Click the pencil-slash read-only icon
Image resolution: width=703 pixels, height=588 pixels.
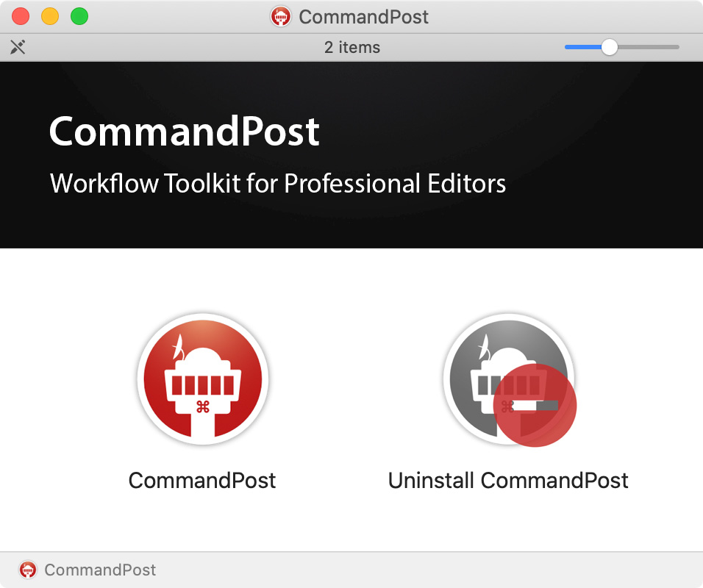pyautogui.click(x=18, y=47)
